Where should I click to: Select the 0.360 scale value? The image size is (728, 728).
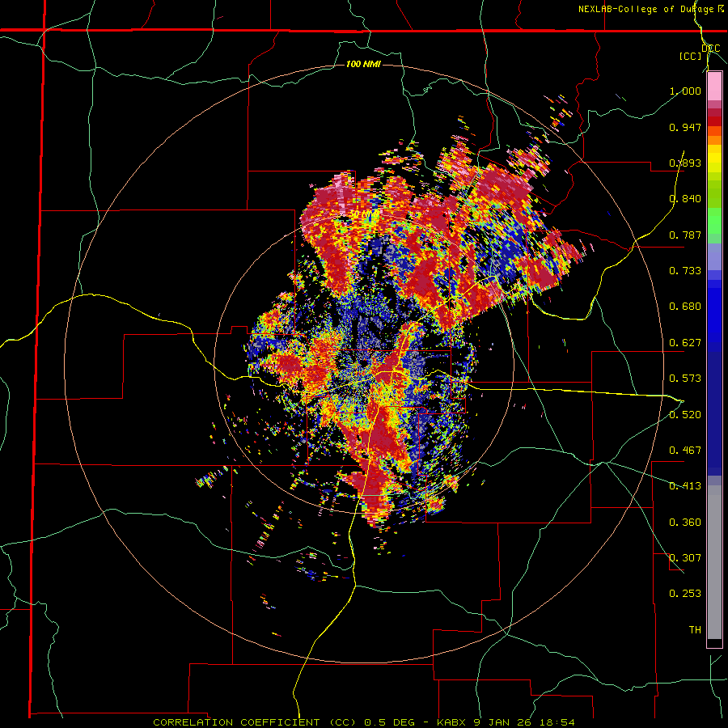685,523
